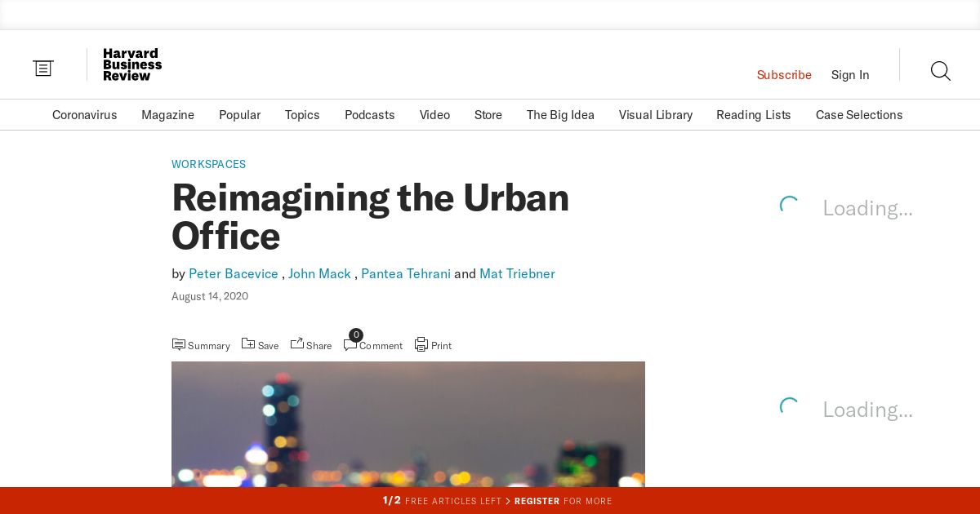This screenshot has width=980, height=514.
Task: Click the '1/2 FREE ARTICLES LEFT' text
Action: (442, 501)
